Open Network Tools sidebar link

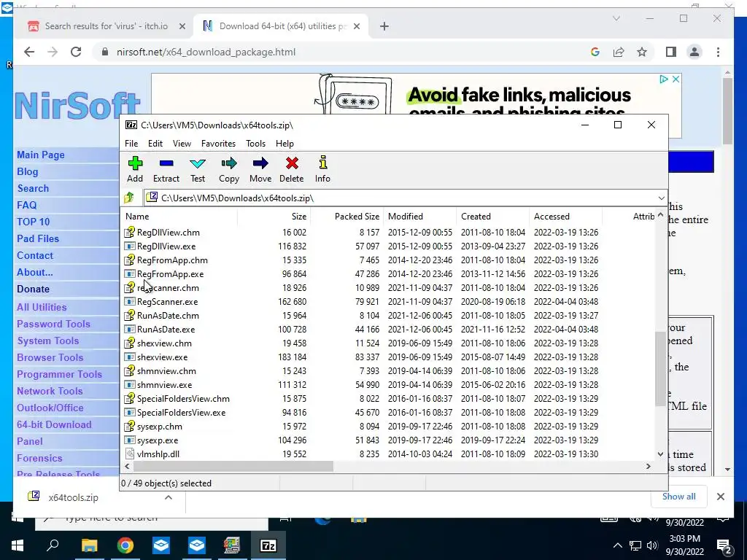(x=50, y=391)
